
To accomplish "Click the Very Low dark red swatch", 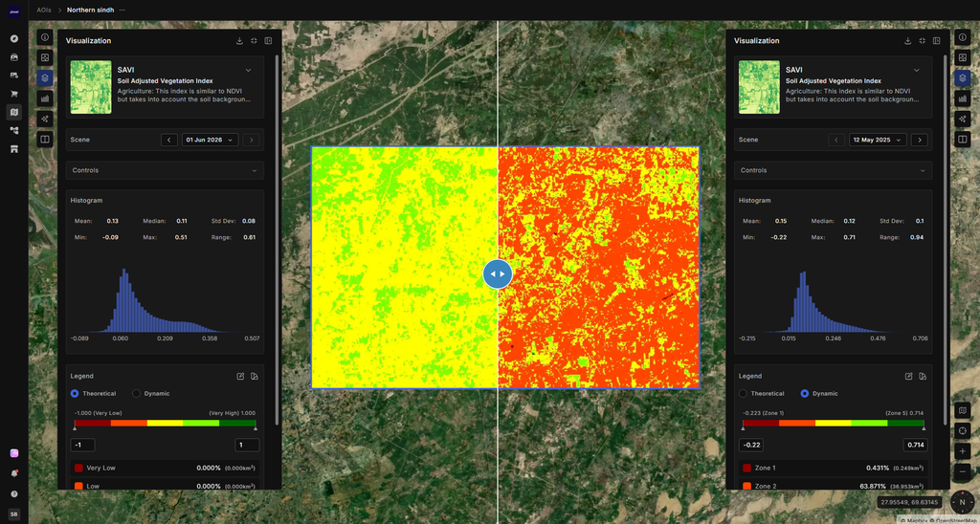I will [x=78, y=468].
